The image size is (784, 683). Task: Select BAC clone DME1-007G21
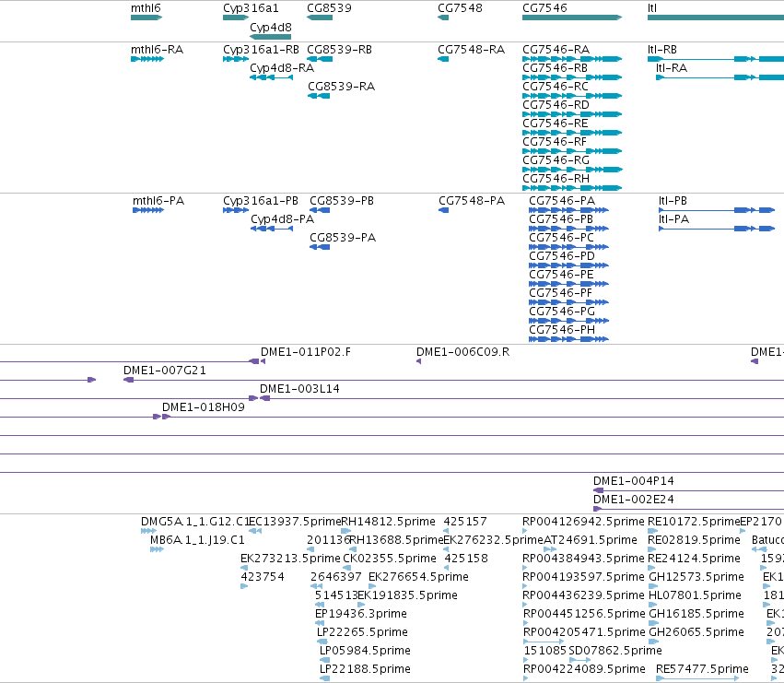(453, 380)
